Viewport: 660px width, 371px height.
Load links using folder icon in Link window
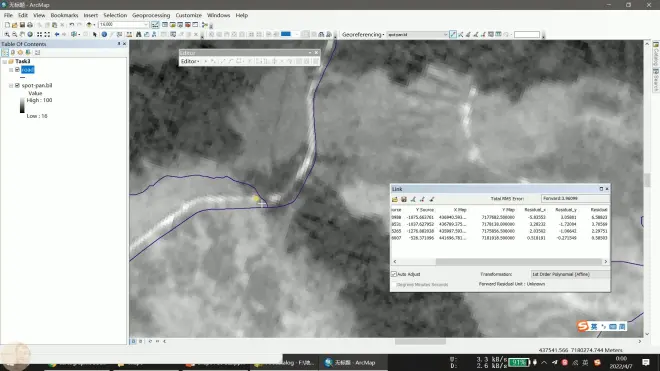[395, 199]
